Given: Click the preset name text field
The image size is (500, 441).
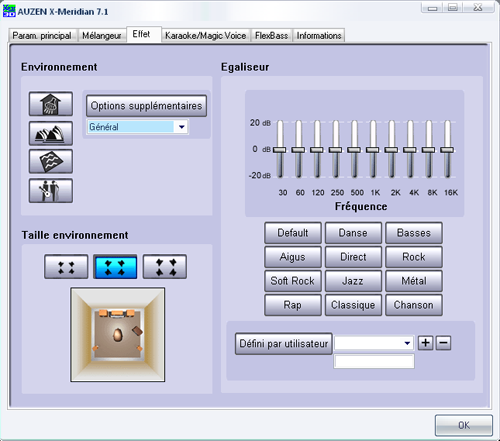Looking at the screenshot, I should pyautogui.click(x=374, y=361).
